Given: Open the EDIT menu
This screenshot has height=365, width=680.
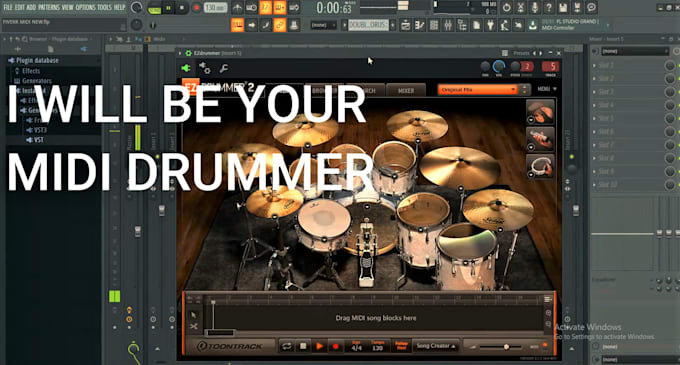Looking at the screenshot, I should tap(20, 7).
